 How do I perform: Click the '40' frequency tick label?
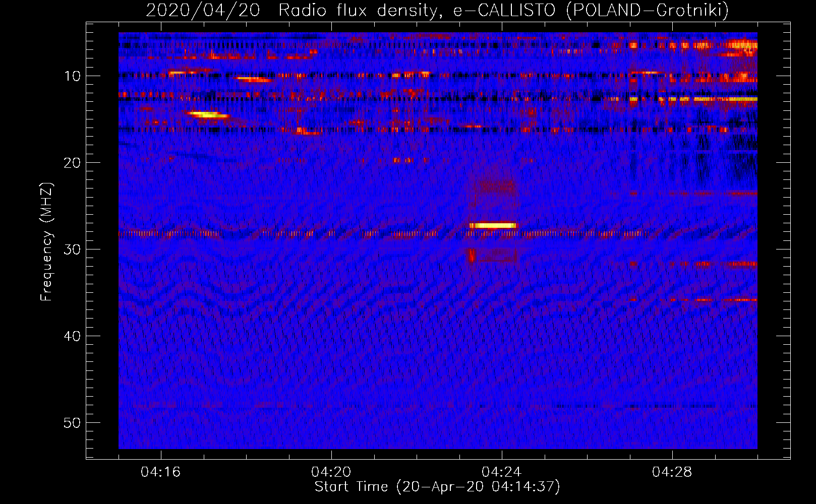[x=73, y=336]
